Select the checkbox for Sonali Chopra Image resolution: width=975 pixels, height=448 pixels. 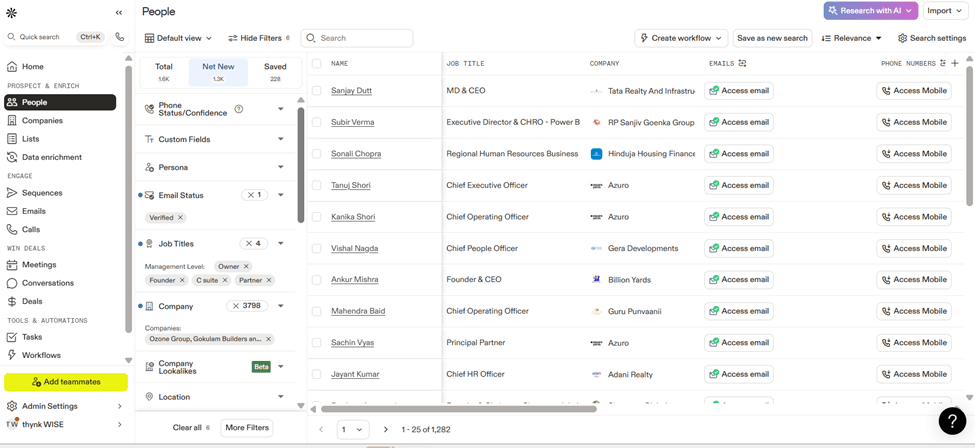point(317,154)
